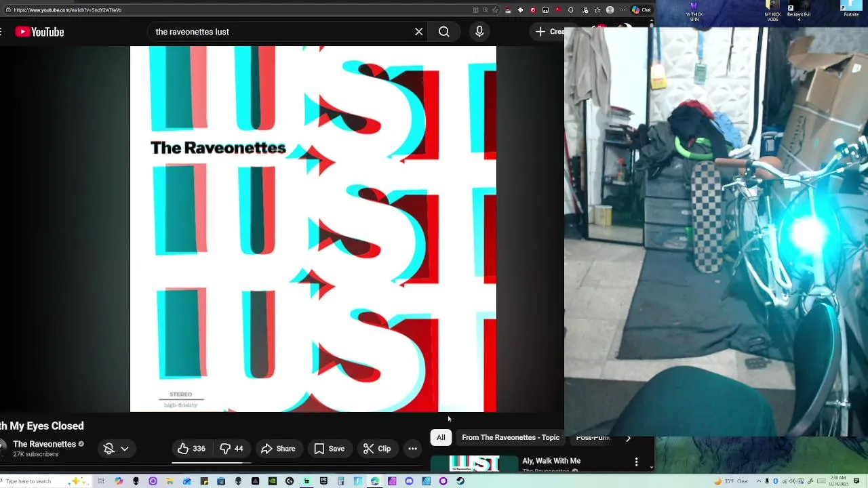Open Steam from the taskbar
The width and height of the screenshot is (868, 488).
[x=460, y=481]
